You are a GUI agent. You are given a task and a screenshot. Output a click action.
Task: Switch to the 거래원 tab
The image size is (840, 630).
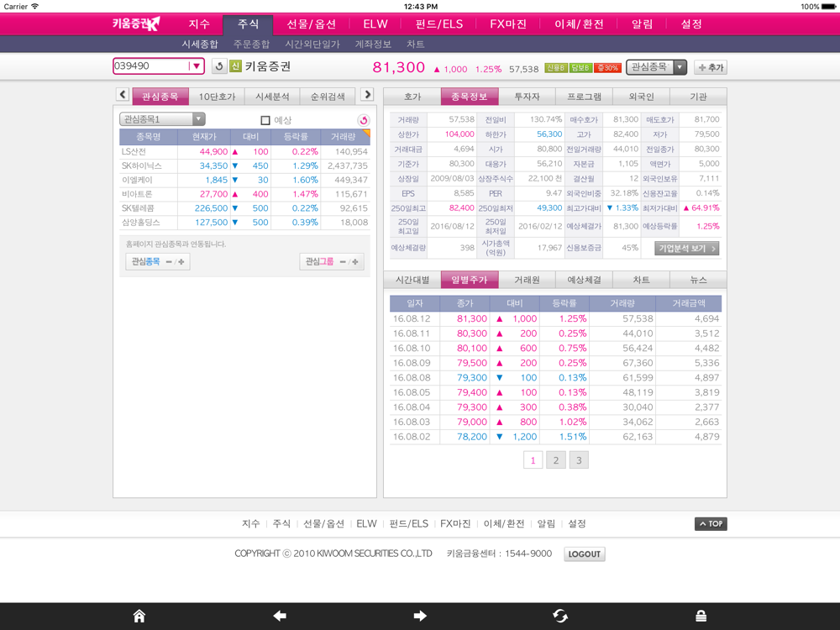click(x=528, y=280)
